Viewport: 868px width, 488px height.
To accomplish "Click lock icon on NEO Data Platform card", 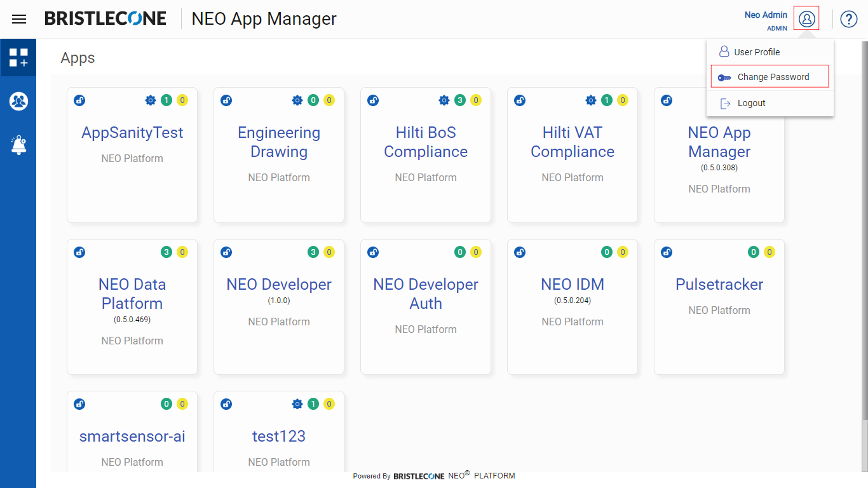I will tap(79, 252).
